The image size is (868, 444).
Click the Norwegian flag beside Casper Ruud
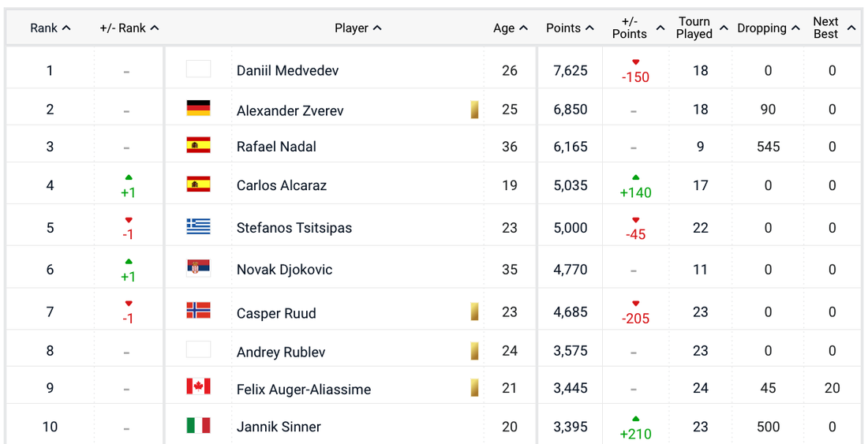[198, 311]
